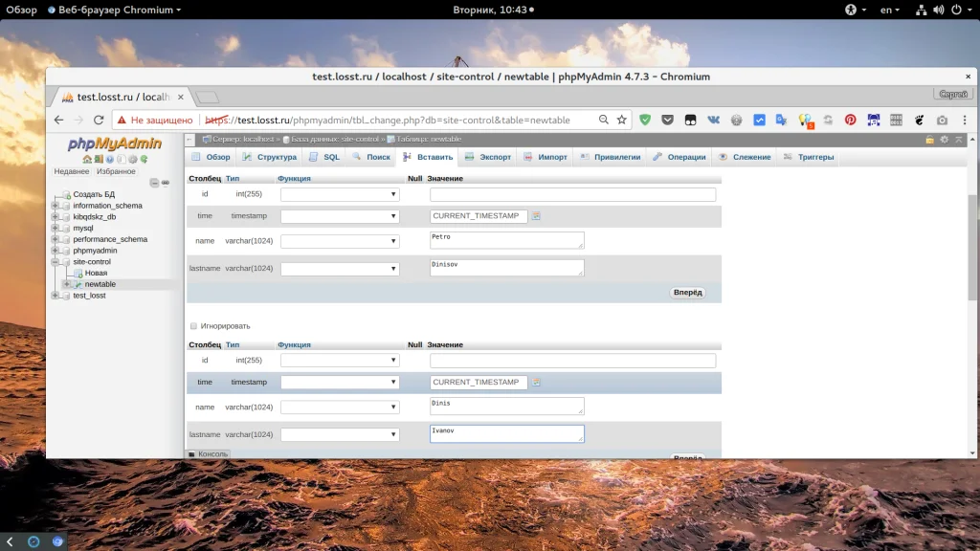Image resolution: width=980 pixels, height=551 pixels.
Task: Click the phpMyAdmin home icon in sidebar
Action: (87, 159)
